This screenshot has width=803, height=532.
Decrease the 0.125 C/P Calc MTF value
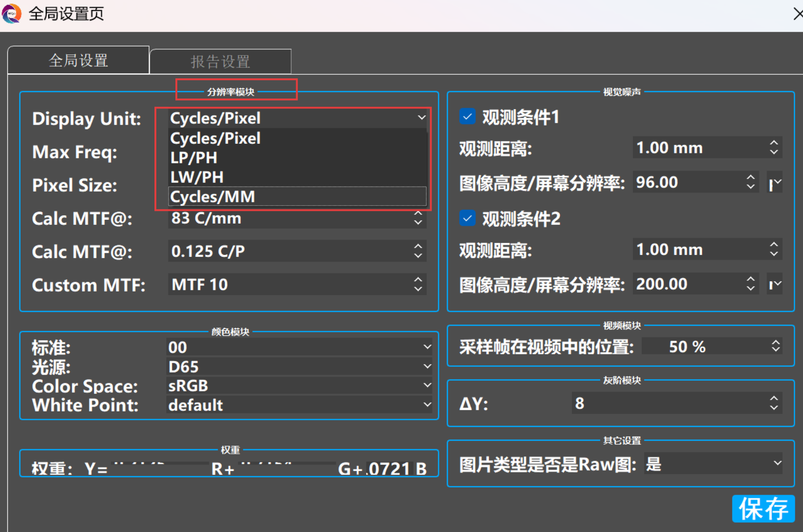pos(418,256)
